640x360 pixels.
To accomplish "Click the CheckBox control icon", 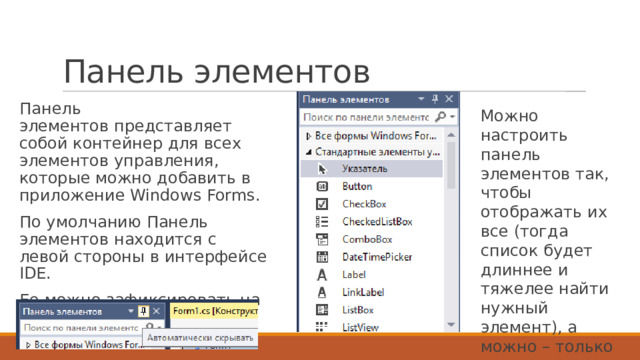I will (322, 204).
